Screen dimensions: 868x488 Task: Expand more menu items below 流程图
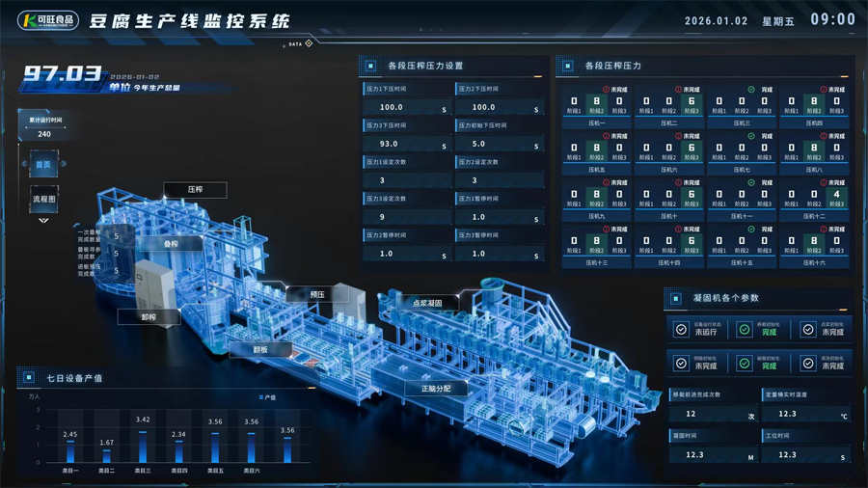43,221
